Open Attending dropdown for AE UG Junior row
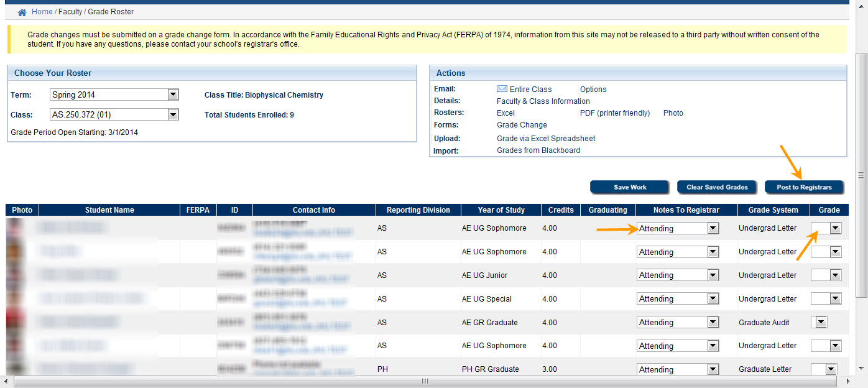The width and height of the screenshot is (868, 388). coord(678,275)
